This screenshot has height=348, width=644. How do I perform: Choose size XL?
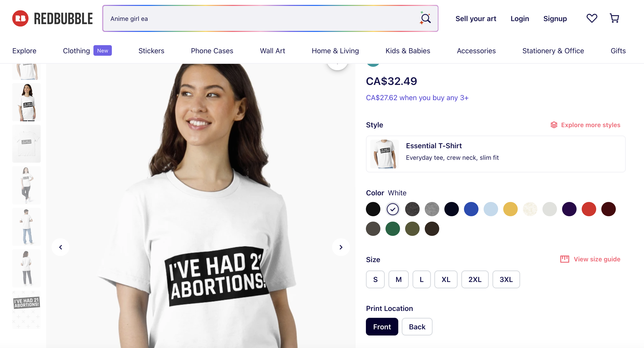(x=446, y=280)
